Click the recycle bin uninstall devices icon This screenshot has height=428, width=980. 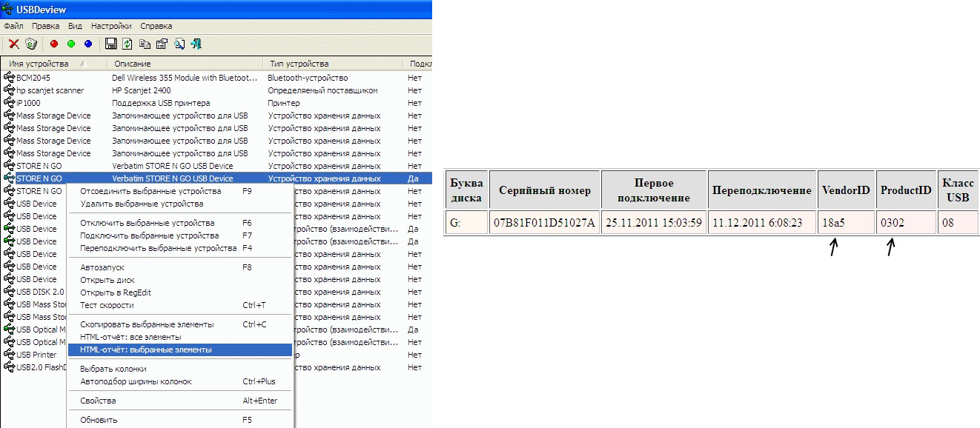click(x=30, y=44)
